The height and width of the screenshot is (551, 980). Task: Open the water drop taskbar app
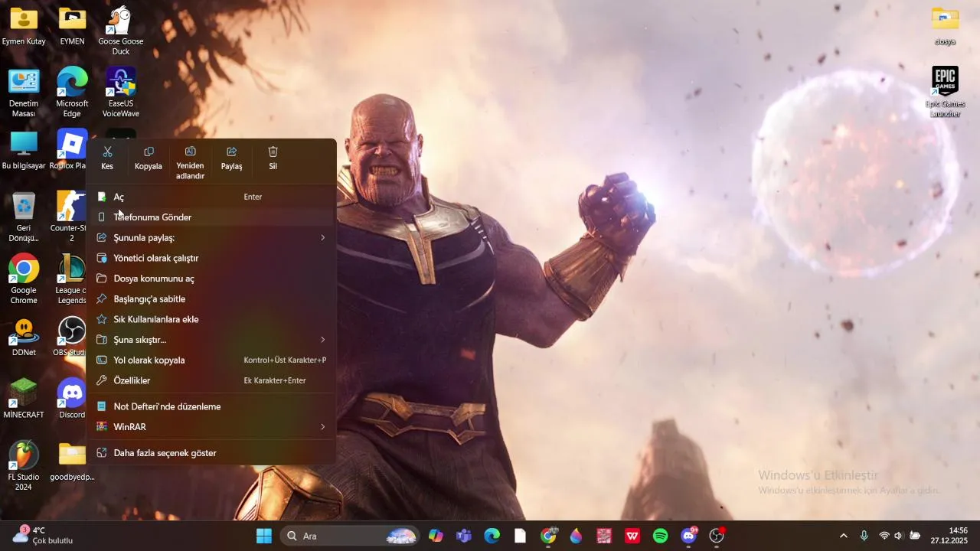click(x=576, y=536)
